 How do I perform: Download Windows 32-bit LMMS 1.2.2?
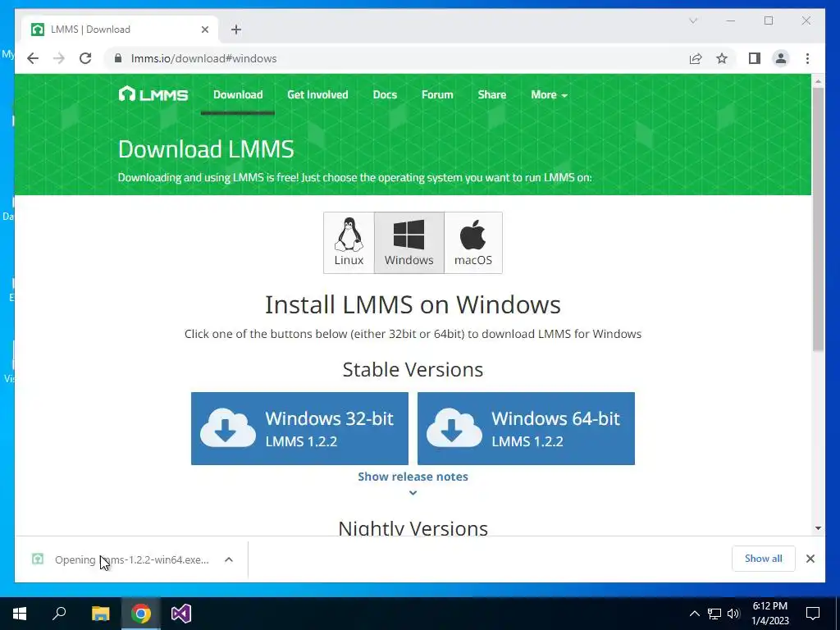299,428
